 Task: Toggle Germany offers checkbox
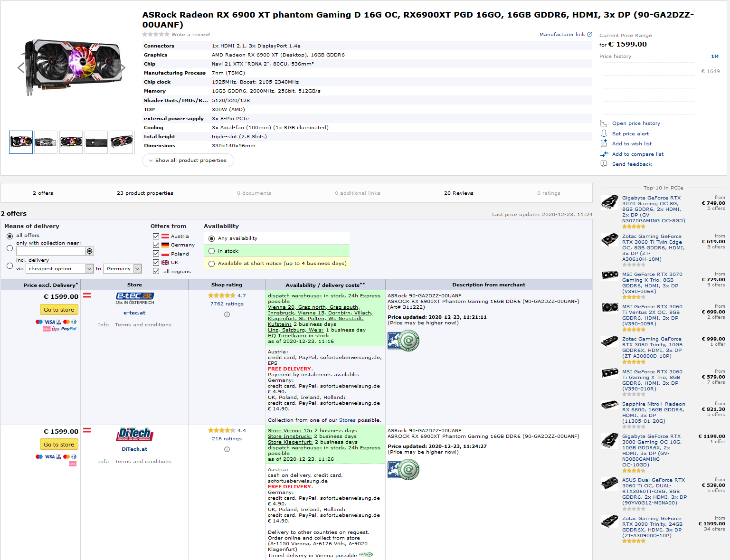pyautogui.click(x=156, y=245)
